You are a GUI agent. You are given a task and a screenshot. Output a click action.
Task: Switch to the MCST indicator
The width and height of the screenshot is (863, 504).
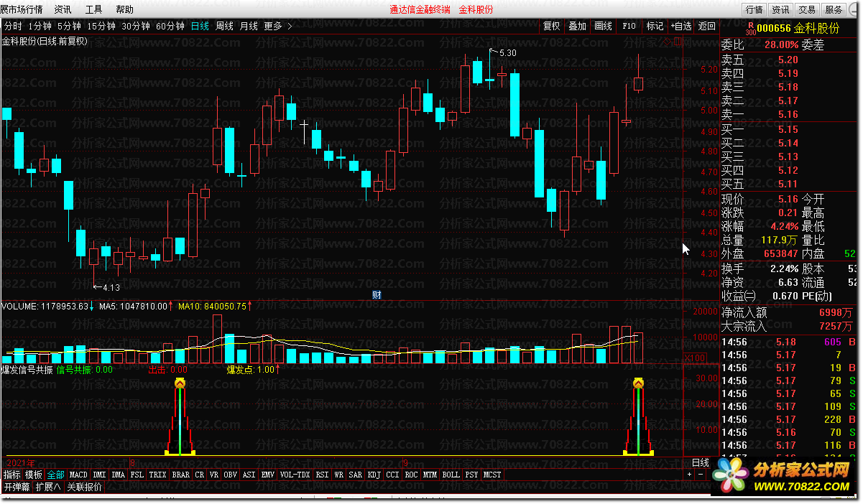point(493,475)
